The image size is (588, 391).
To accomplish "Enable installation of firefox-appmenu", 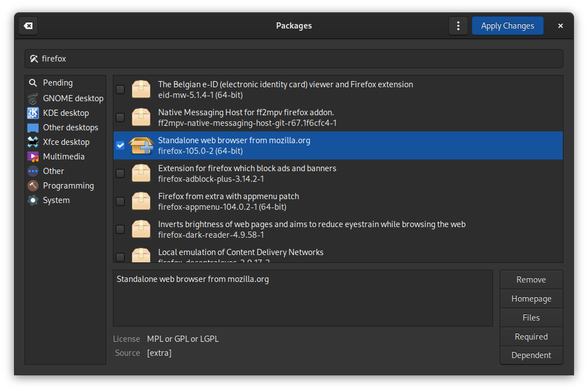I will (120, 201).
